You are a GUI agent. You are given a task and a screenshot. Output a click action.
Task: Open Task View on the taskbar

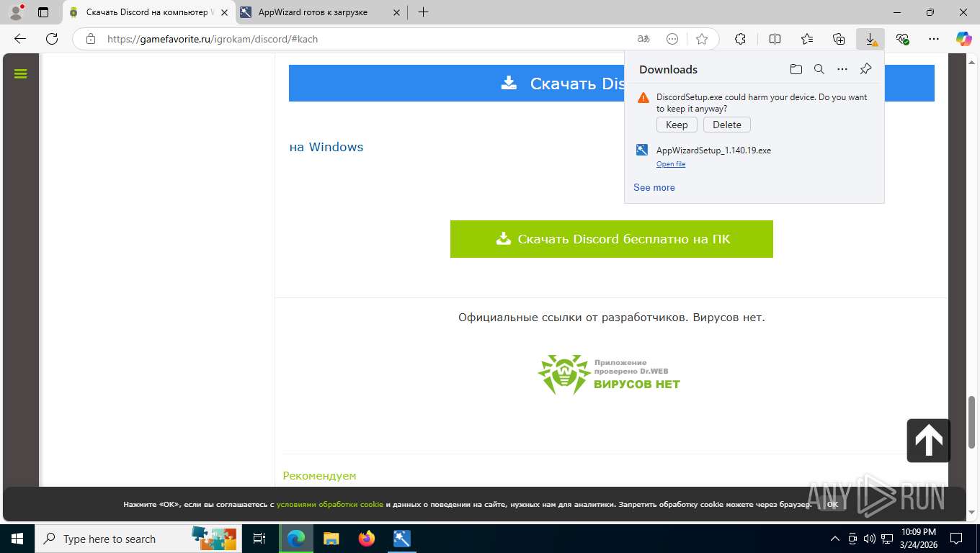pyautogui.click(x=259, y=539)
